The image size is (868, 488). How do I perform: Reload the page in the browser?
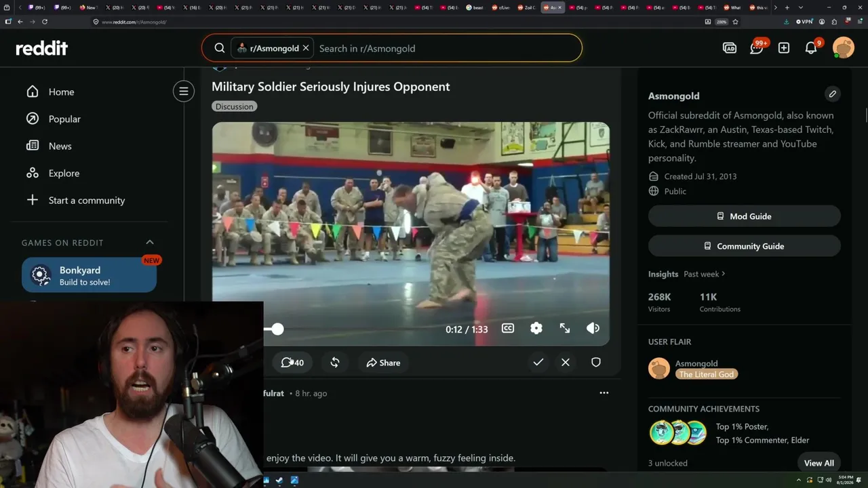coord(45,22)
